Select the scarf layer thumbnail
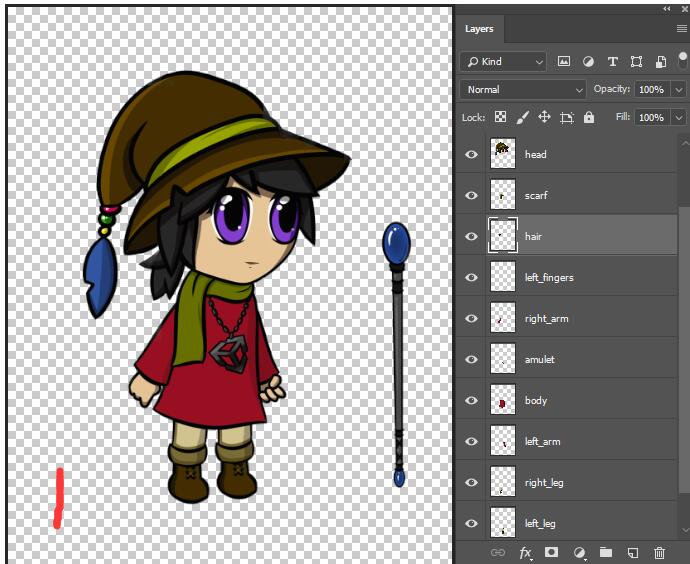Screen dimensions: 690x564 point(503,194)
